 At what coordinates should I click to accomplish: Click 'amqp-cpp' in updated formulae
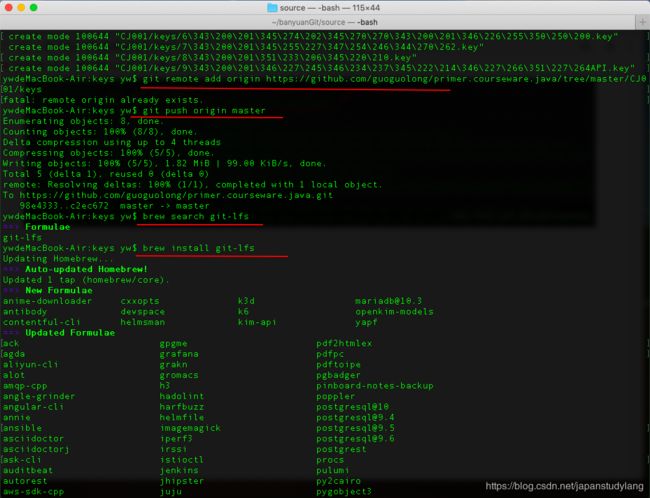pyautogui.click(x=25, y=386)
